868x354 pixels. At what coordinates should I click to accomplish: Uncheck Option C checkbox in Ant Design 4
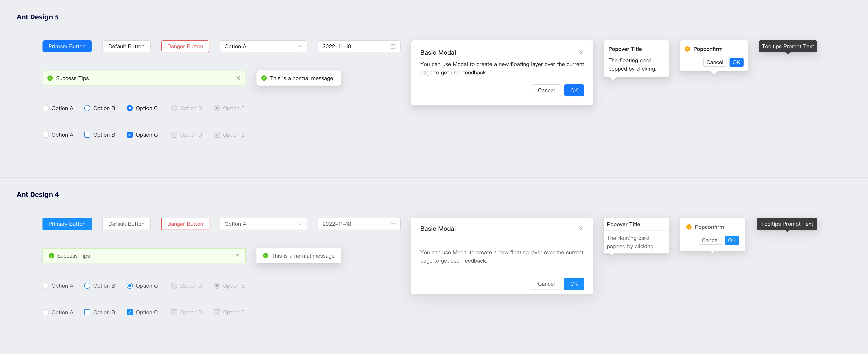130,312
